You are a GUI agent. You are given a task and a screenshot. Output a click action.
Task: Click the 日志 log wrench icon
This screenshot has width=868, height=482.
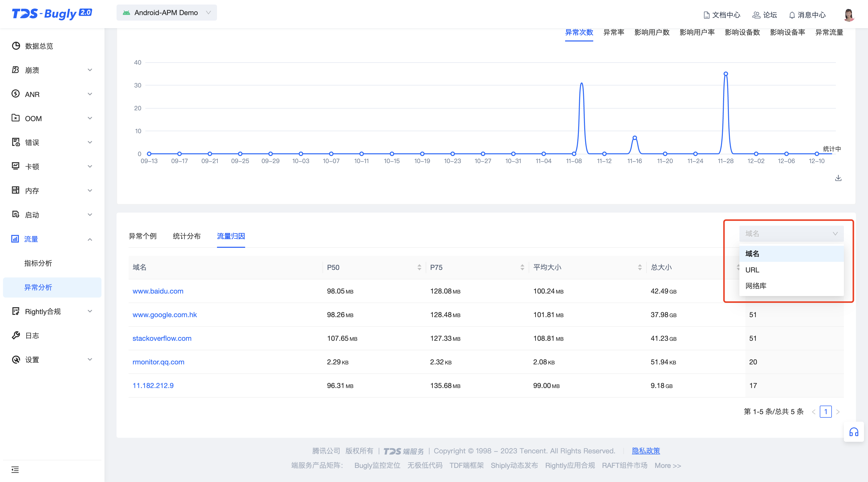(16, 335)
